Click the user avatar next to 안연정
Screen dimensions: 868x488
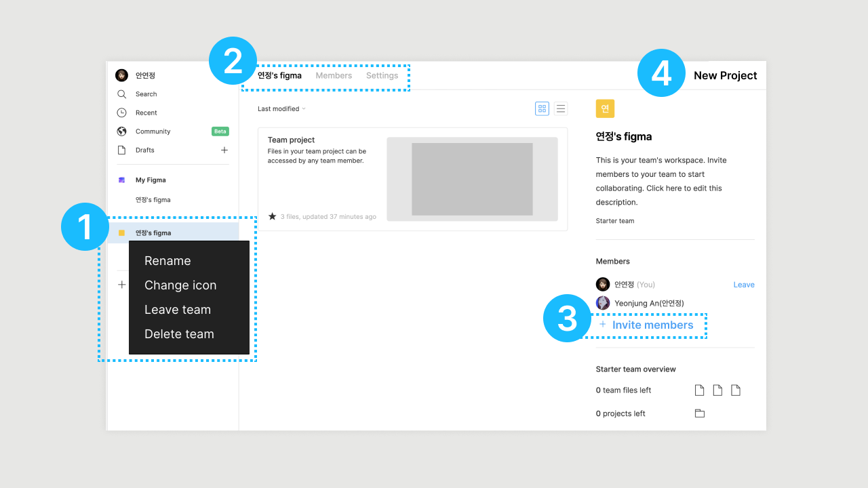point(121,75)
